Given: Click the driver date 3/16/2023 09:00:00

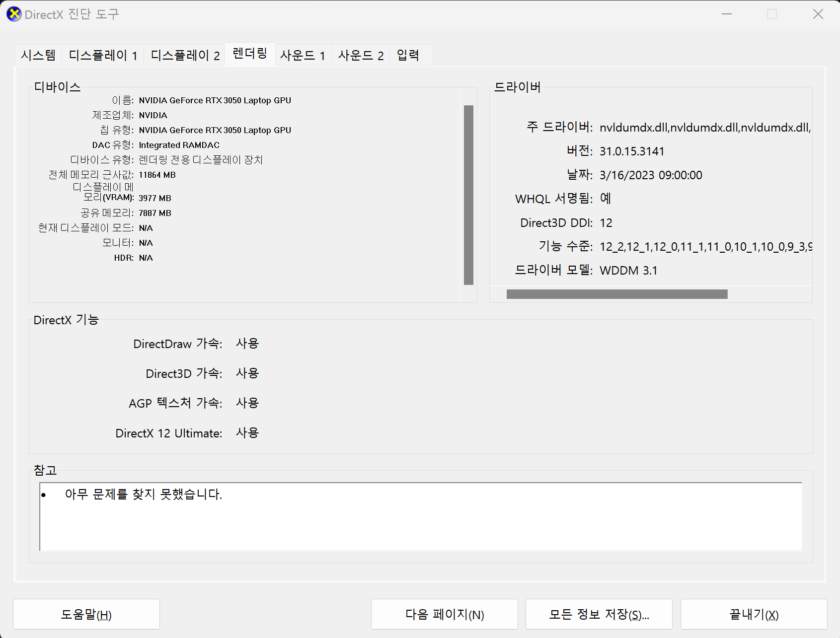Looking at the screenshot, I should (651, 175).
